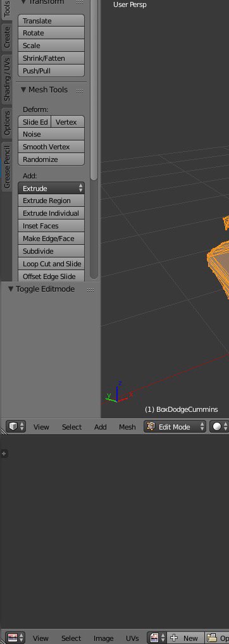Image resolution: width=229 pixels, height=644 pixels.
Task: Open the UV/Image editor type selector
Action: pos(15,638)
